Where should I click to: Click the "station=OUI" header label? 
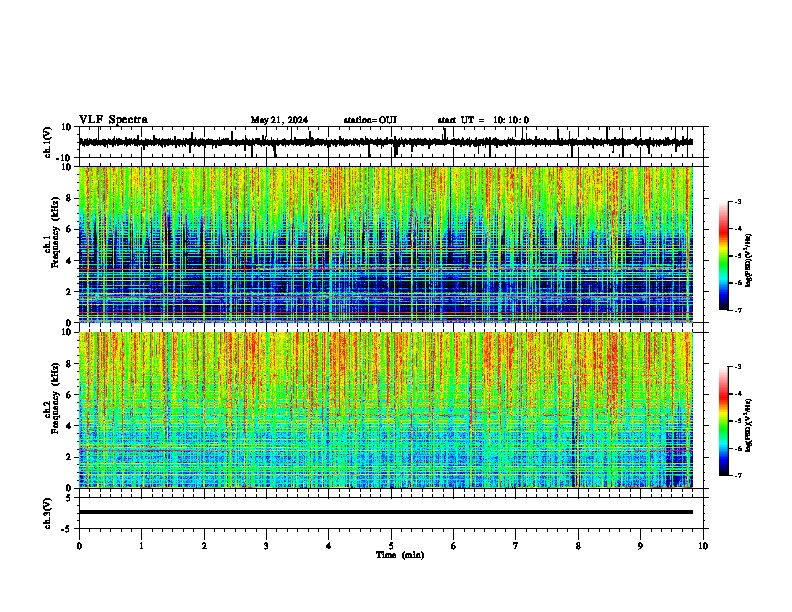click(370, 120)
